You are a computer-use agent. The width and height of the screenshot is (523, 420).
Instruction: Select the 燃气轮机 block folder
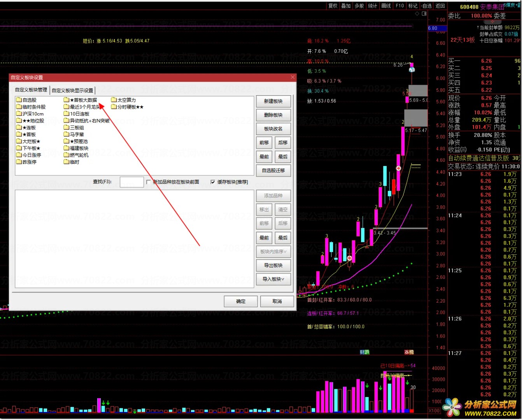click(x=76, y=155)
